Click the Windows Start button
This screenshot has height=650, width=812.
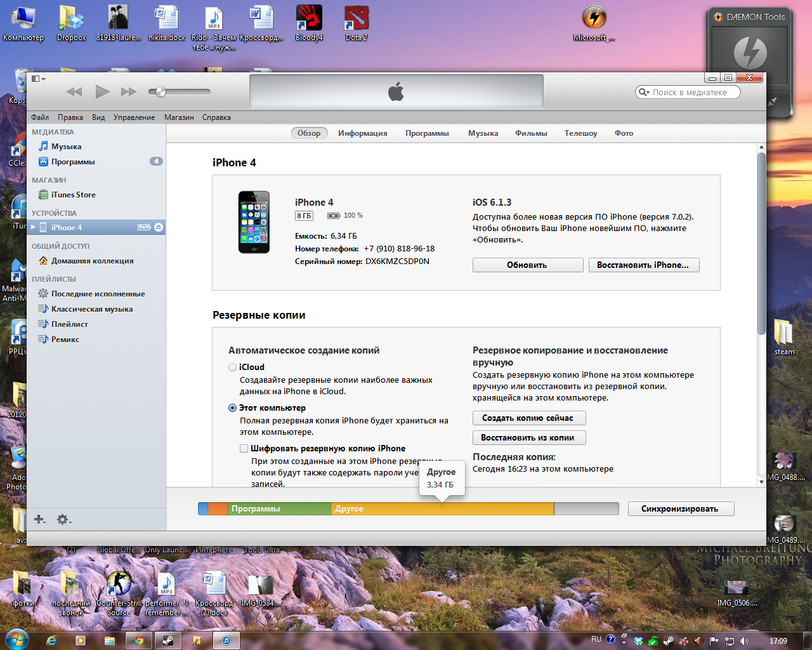(16, 639)
